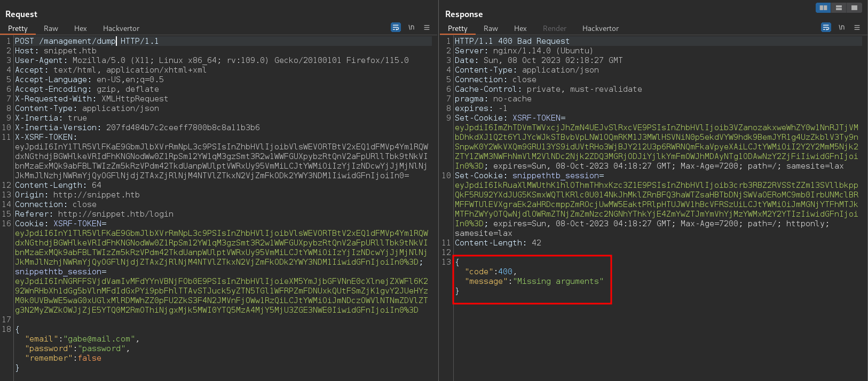Toggle word wrap in Request panel

point(396,27)
